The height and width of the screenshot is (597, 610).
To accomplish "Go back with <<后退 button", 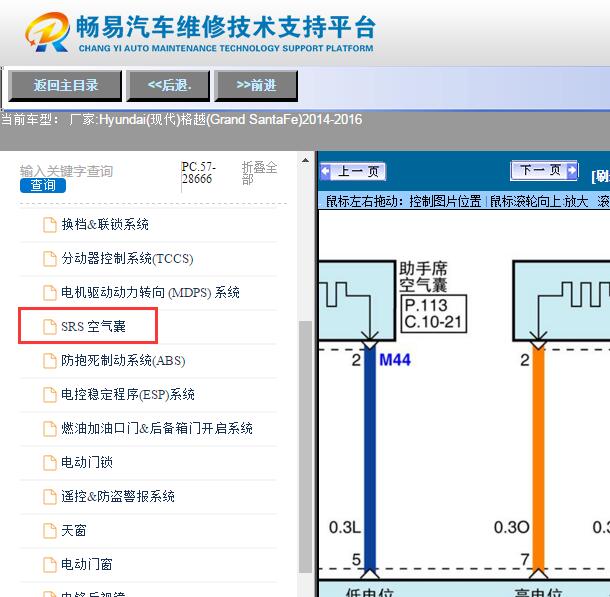I will 168,86.
